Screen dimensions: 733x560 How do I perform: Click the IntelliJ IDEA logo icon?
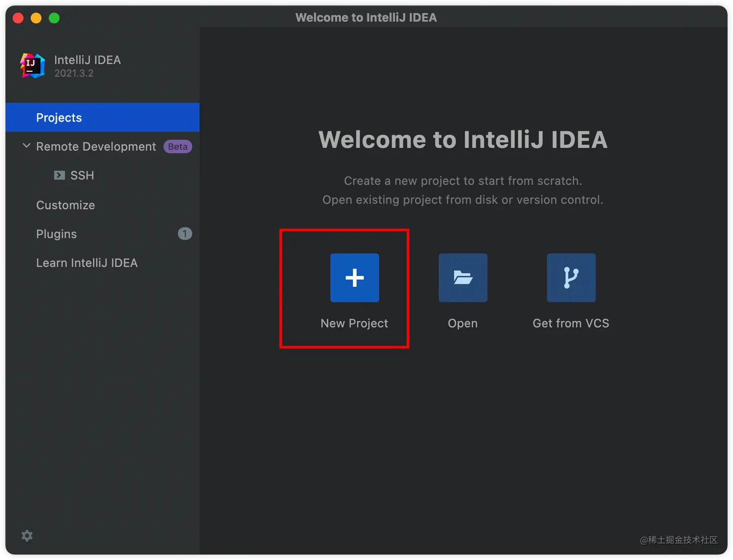(x=32, y=65)
